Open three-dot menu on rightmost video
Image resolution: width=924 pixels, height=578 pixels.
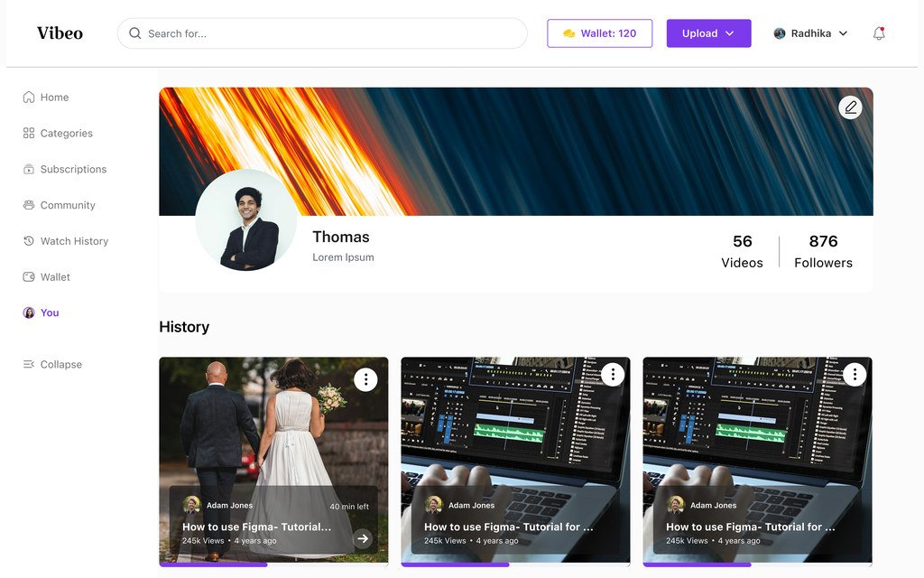(855, 375)
